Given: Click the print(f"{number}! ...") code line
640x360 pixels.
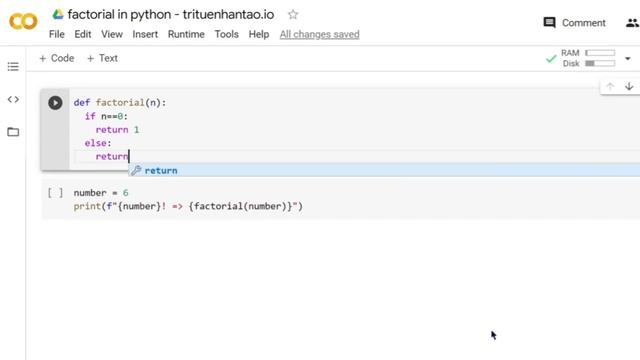Looking at the screenshot, I should [188, 206].
